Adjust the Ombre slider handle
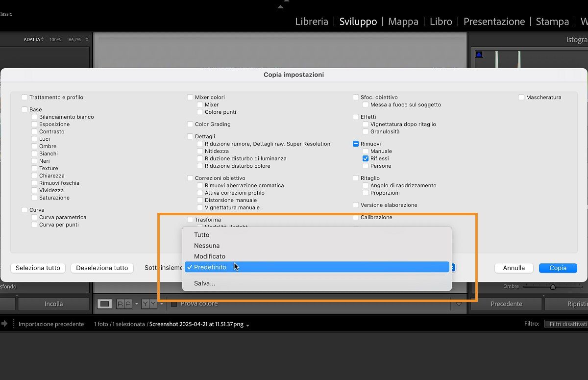The image size is (588, 380). click(553, 287)
